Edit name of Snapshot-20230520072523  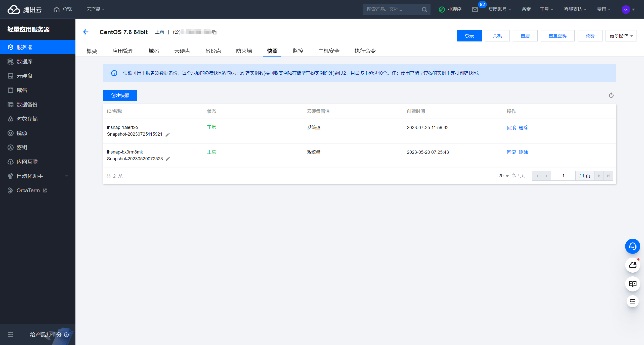click(168, 159)
